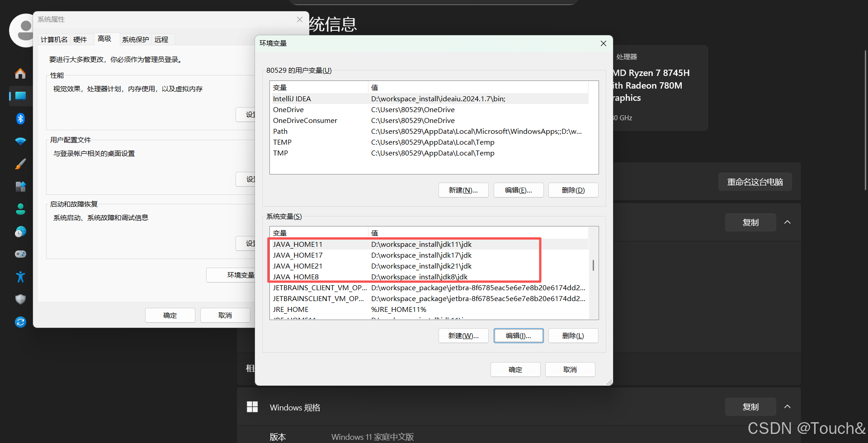Screen dimensions: 868x443
Task: Click the user account avatar in Settings
Action: 22,30
